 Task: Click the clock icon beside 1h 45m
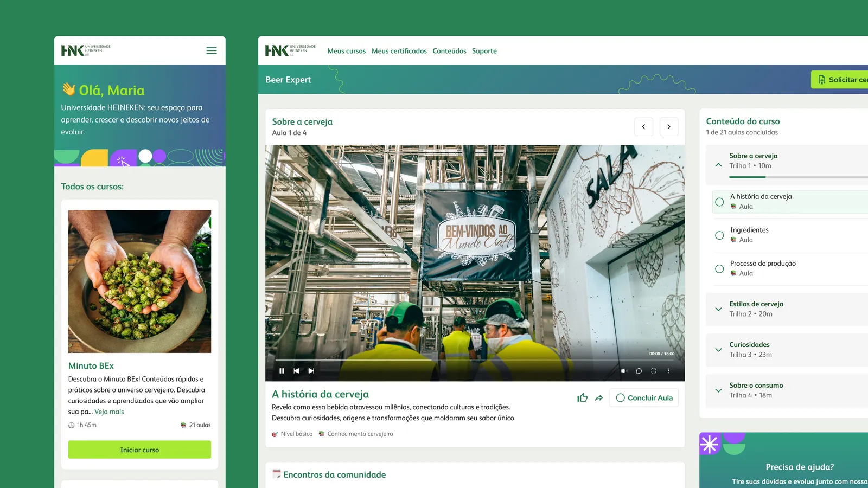point(71,425)
